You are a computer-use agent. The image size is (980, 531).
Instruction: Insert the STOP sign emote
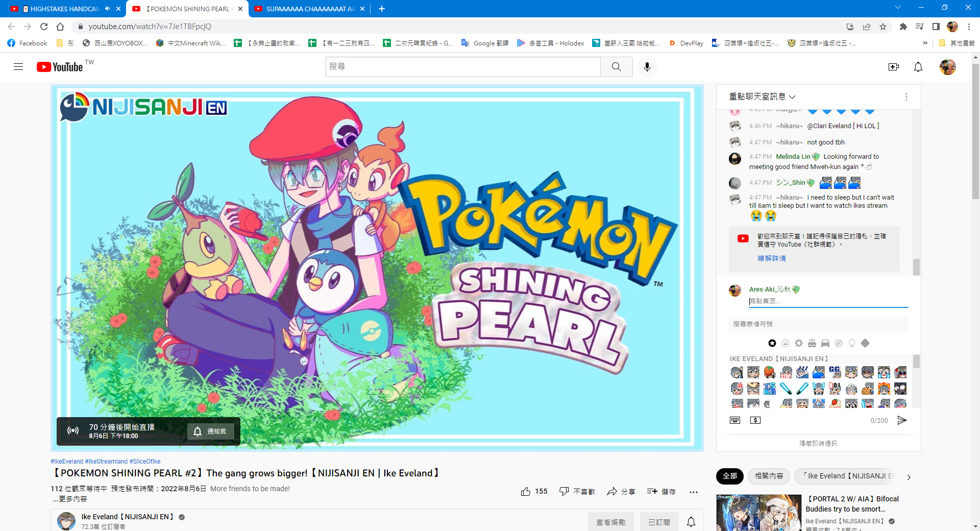click(x=786, y=372)
